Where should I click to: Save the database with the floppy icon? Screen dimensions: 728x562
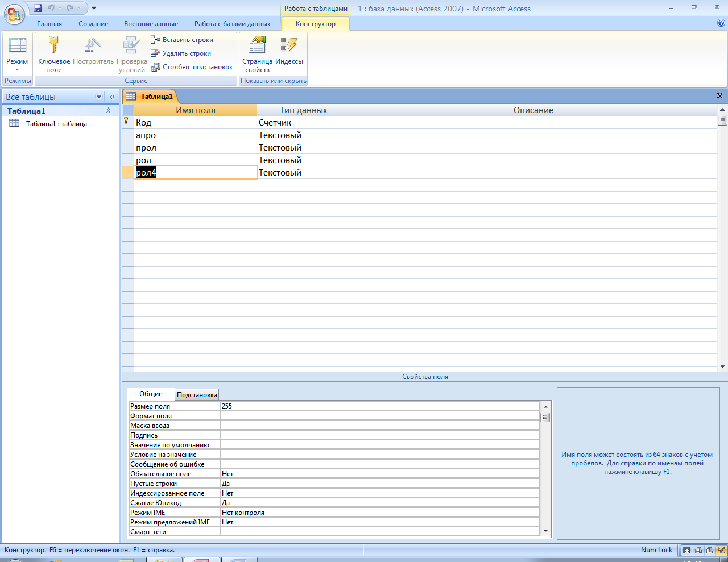(x=38, y=8)
